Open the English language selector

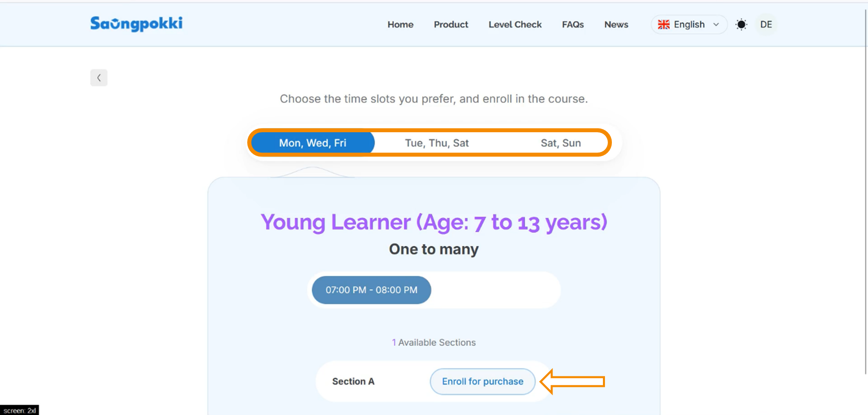click(x=689, y=24)
